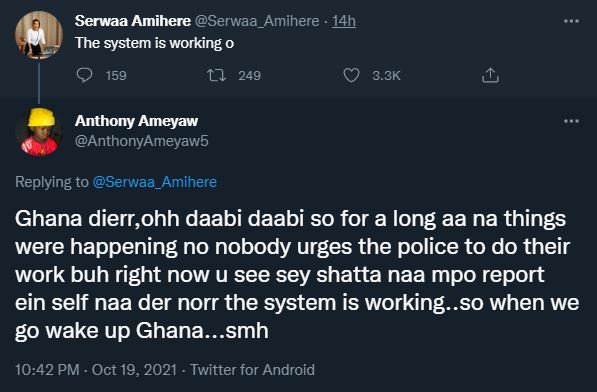Open the share icon on the first tweet

tap(490, 75)
